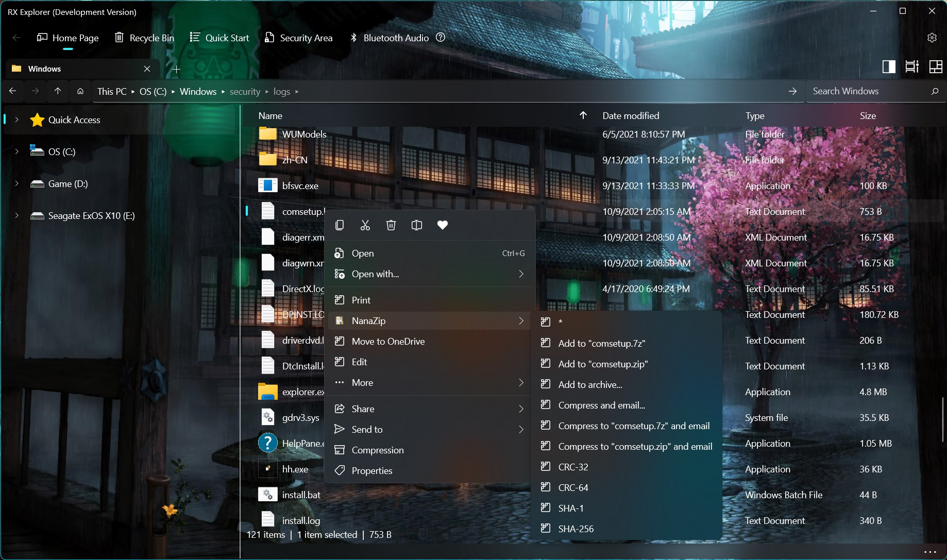Expand the Game (D:) drive node
Viewport: 947px width, 560px height.
[x=17, y=183]
